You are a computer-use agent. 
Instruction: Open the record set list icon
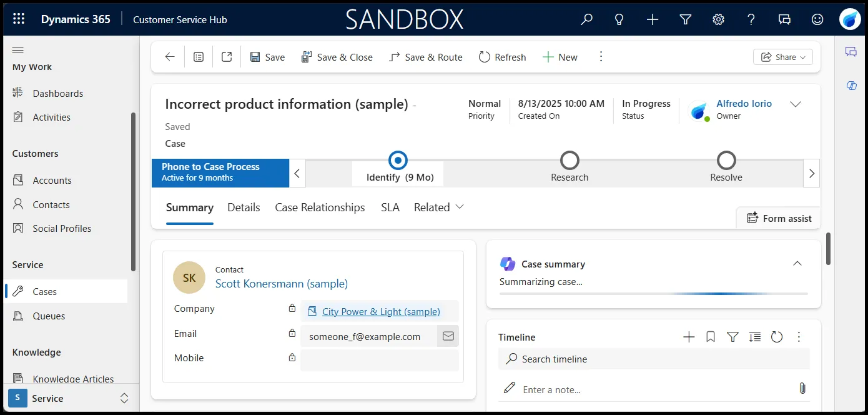point(199,57)
